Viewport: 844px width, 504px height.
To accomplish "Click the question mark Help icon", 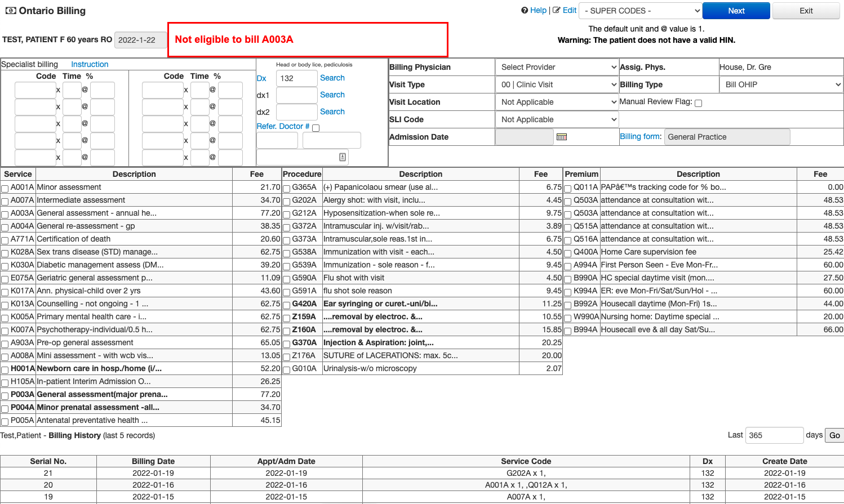I will click(x=525, y=10).
